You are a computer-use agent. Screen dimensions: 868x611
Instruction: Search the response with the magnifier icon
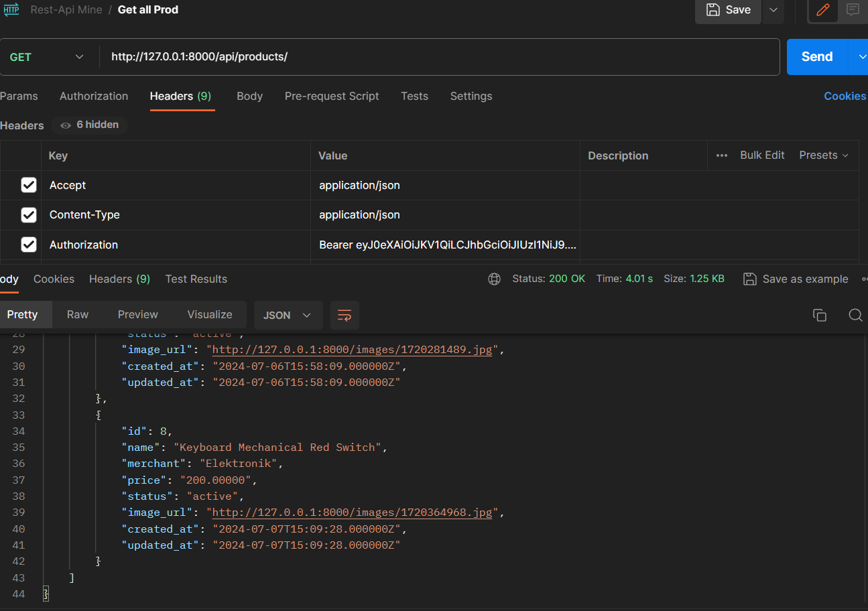(855, 315)
